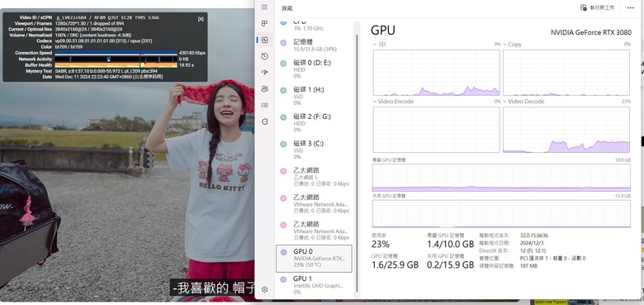Click the 效能 page title at top

[286, 7]
